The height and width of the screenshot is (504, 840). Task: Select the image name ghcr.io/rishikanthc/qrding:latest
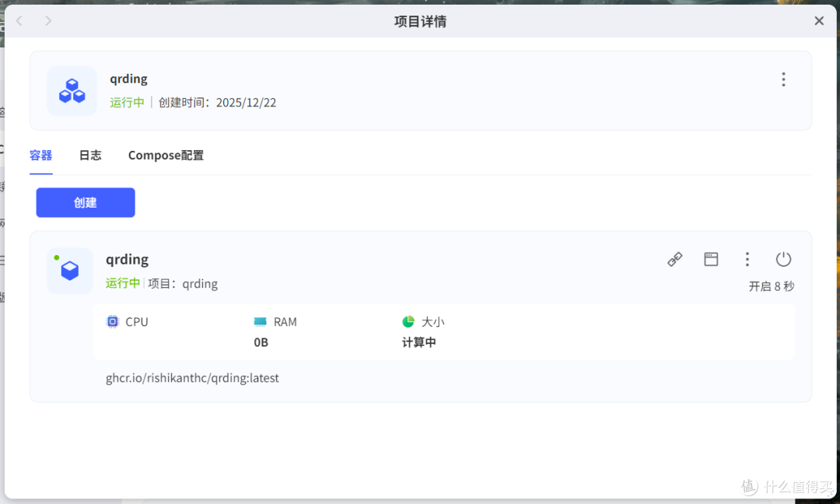click(192, 378)
